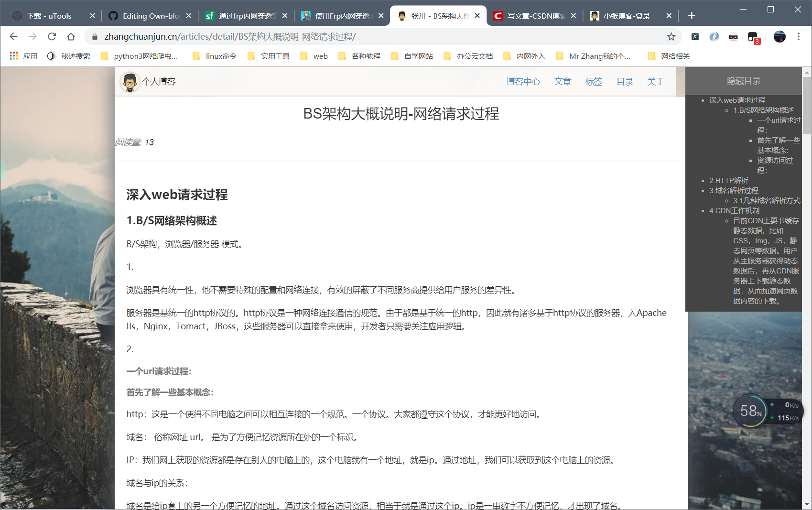The height and width of the screenshot is (510, 812).
Task: Open 标签 in site navigation
Action: tap(594, 82)
